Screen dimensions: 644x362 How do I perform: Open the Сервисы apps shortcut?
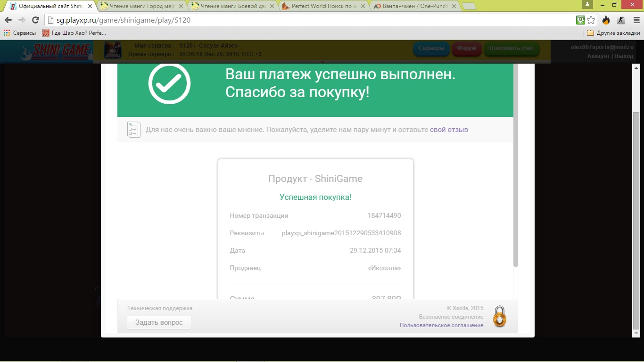pyautogui.click(x=19, y=33)
